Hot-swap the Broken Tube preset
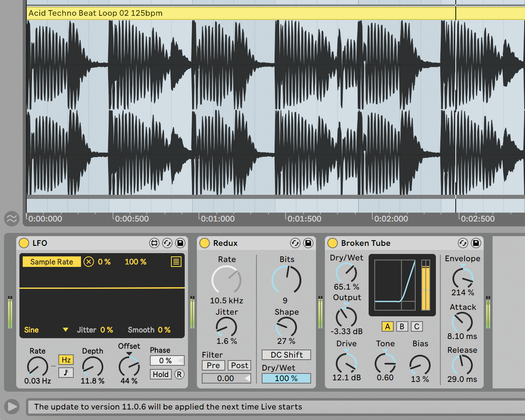This screenshot has height=420, width=525. click(464, 243)
